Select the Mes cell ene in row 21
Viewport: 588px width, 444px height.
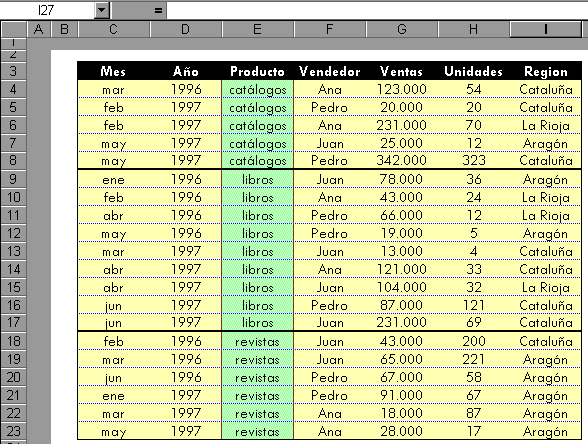114,395
